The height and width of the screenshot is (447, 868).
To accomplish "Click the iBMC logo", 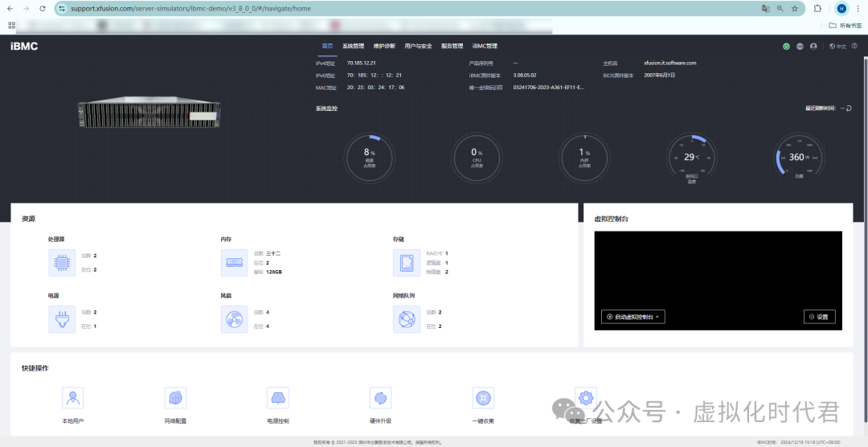I will 24,47.
